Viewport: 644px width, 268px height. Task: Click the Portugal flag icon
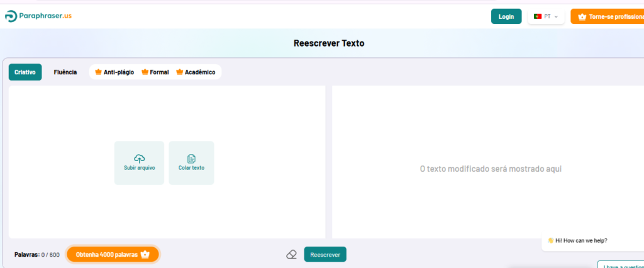tap(538, 16)
